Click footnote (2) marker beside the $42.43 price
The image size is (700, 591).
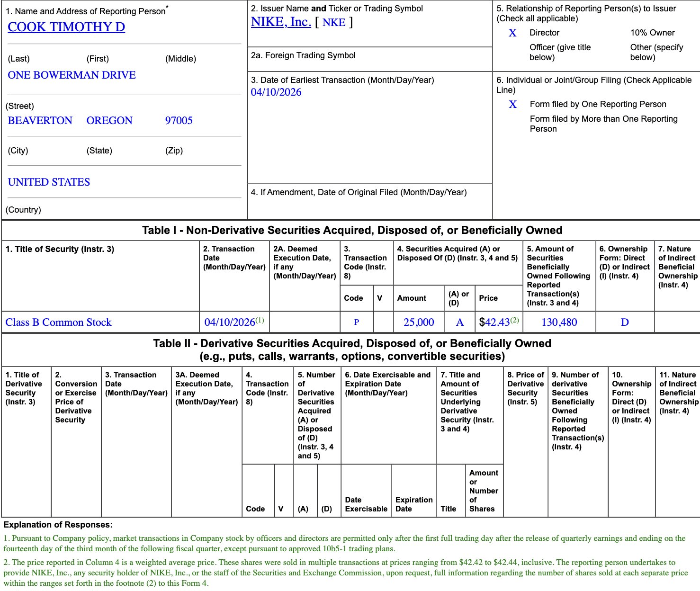514,320
